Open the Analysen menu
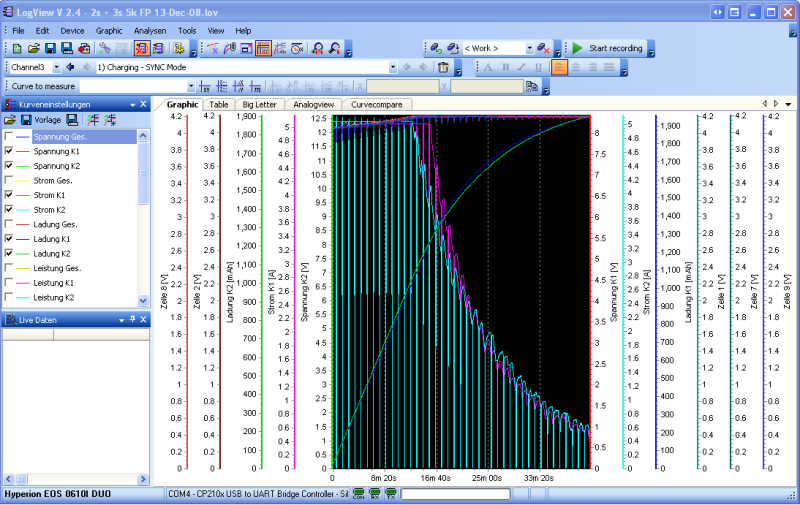The height and width of the screenshot is (505, 800). pos(149,31)
